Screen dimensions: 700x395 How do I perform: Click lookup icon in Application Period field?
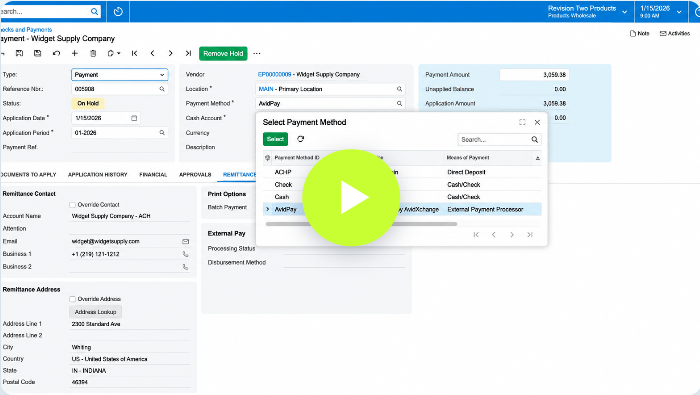162,133
